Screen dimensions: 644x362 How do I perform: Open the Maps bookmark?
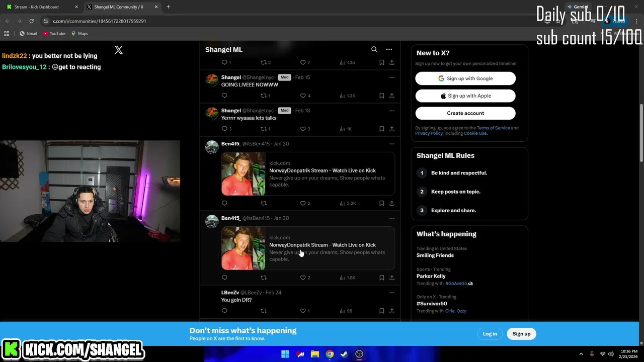coord(79,34)
